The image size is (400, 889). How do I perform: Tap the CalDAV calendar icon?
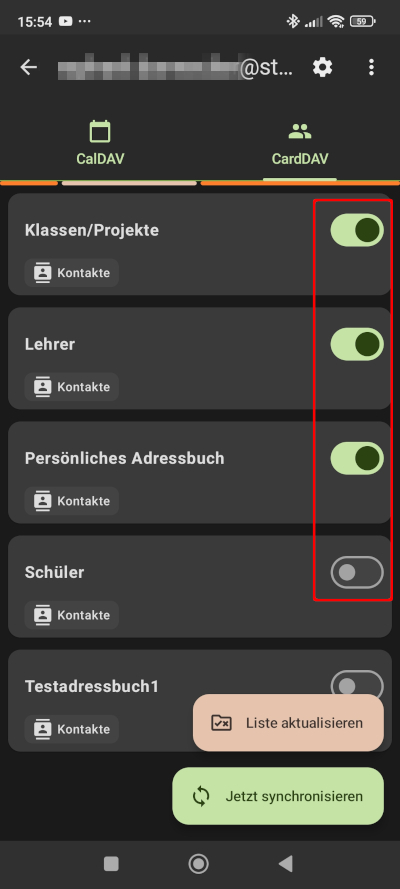tap(100, 132)
